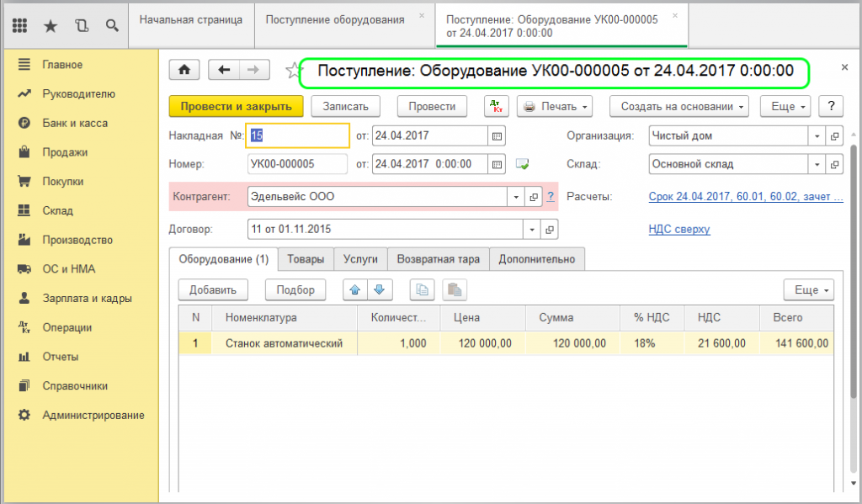Open search with the magnifier icon

112,25
